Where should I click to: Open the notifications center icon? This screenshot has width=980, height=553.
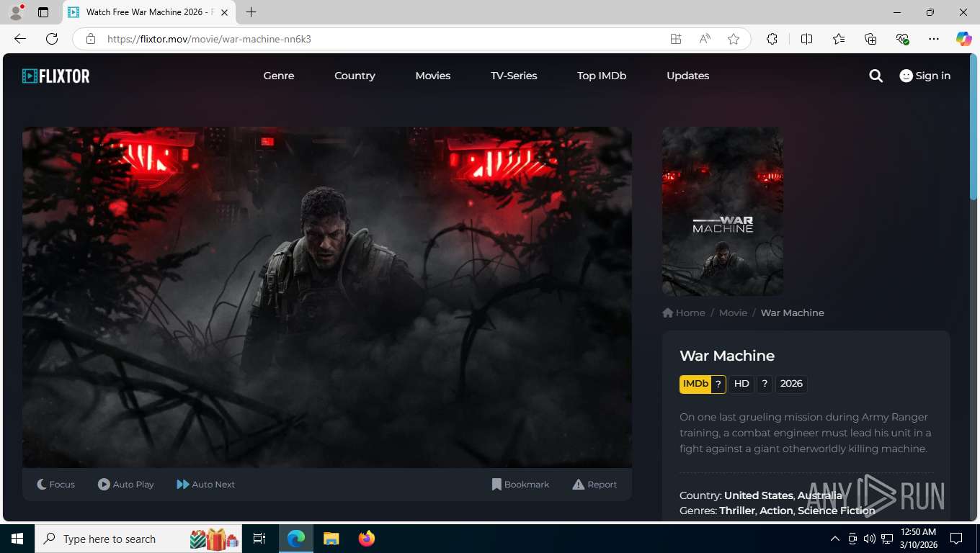(956, 539)
